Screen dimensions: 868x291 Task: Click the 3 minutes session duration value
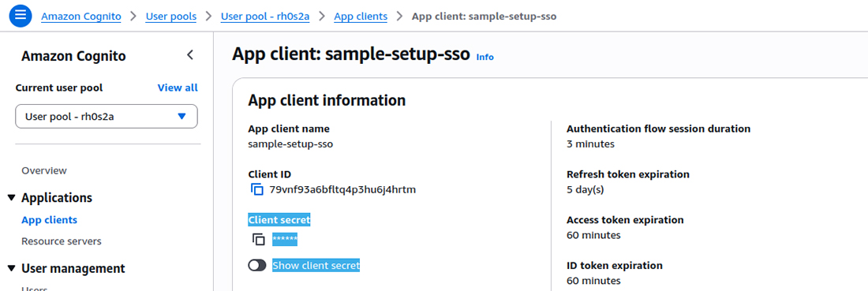591,144
